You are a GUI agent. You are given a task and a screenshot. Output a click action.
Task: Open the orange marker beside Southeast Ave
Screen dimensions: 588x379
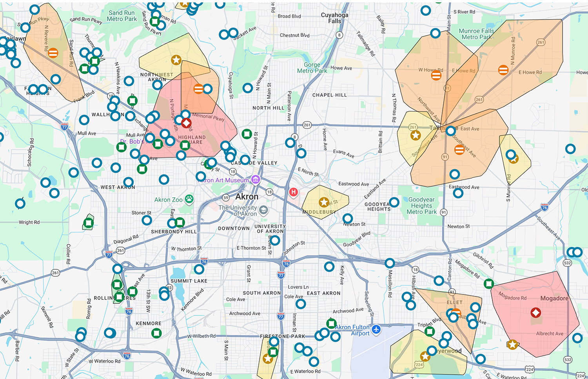[x=459, y=150]
